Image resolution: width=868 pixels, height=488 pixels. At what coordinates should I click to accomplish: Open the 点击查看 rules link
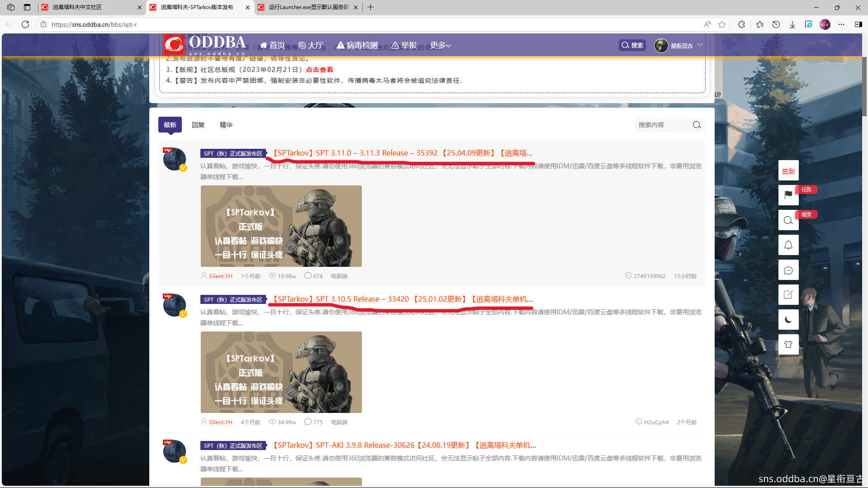319,70
